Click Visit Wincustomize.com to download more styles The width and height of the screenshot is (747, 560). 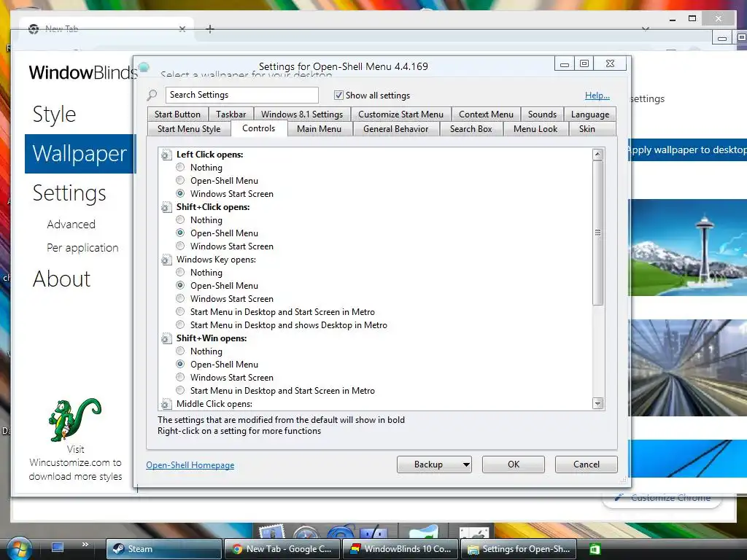[75, 463]
